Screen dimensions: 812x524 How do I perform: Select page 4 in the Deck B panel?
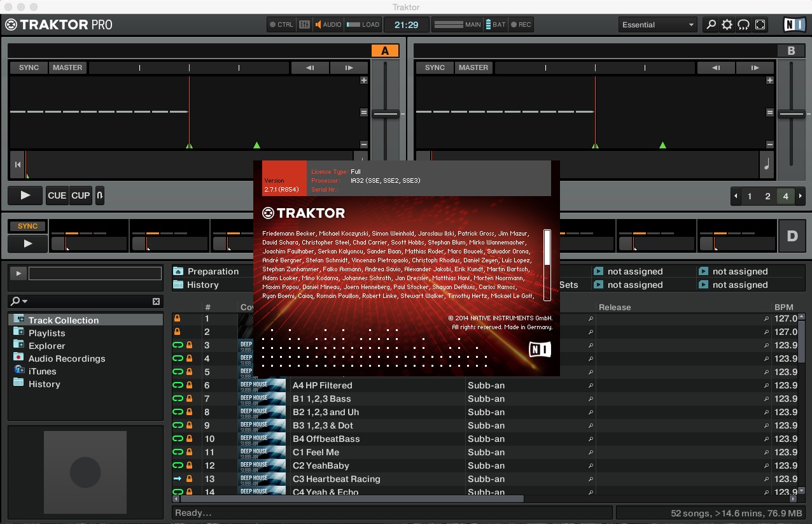tap(785, 196)
